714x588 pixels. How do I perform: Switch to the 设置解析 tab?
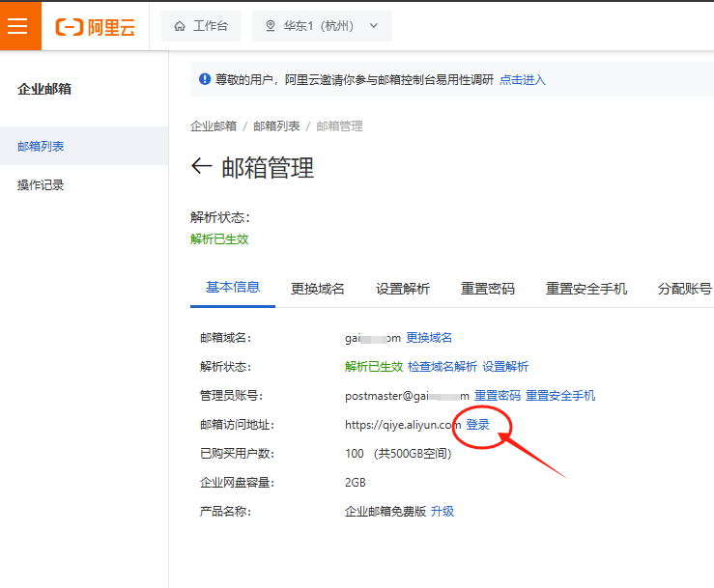403,289
